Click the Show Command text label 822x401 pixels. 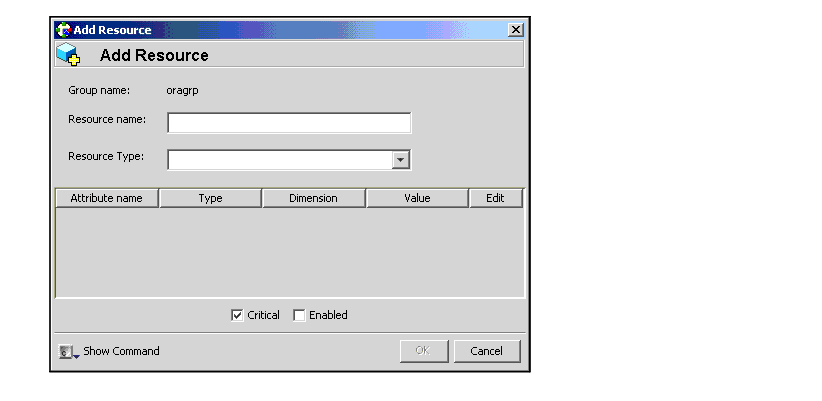[x=121, y=351]
